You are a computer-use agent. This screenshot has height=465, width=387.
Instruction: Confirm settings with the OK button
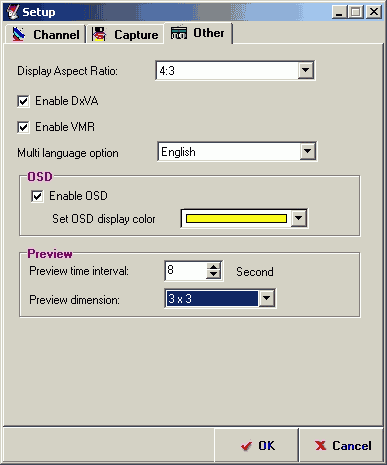coord(257,445)
